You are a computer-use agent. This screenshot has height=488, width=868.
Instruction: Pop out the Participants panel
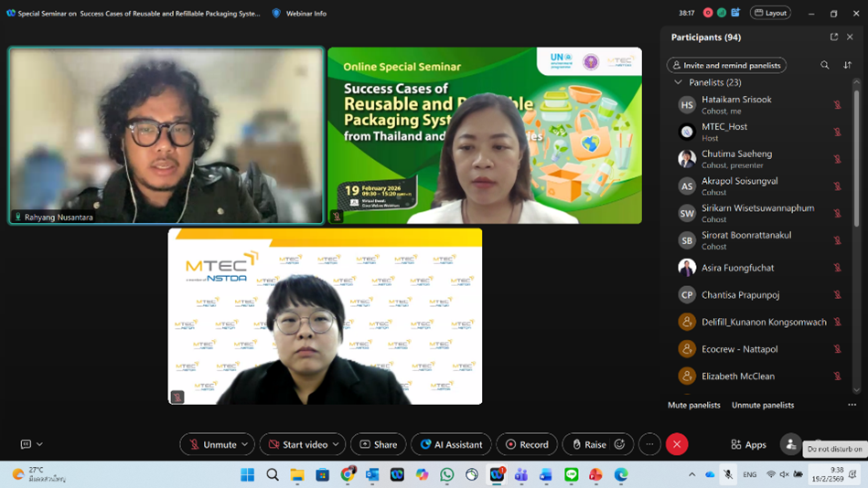833,37
